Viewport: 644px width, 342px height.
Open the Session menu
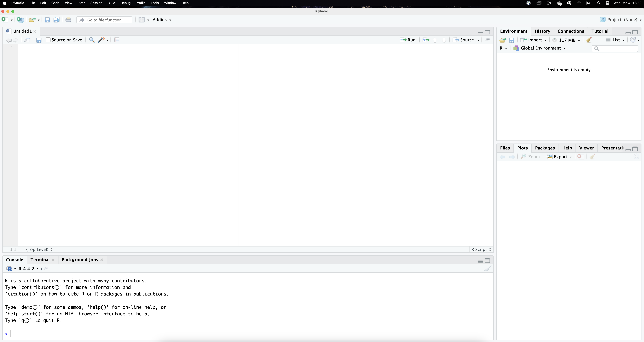(96, 3)
